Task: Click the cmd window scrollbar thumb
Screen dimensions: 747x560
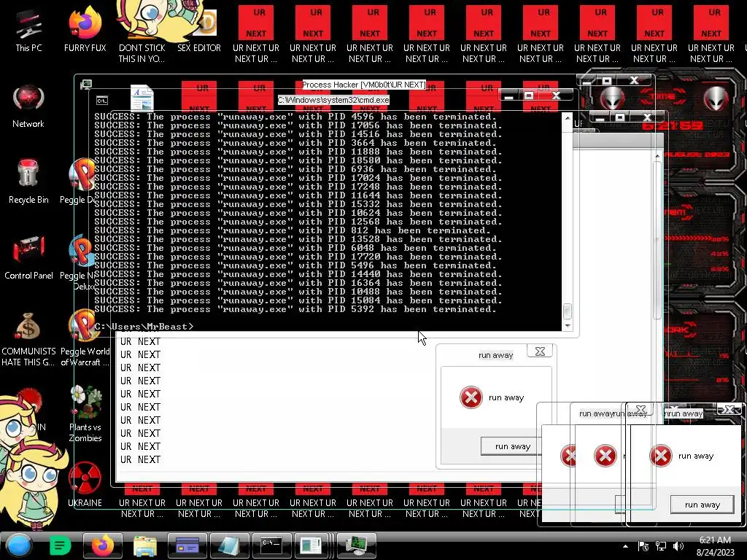Action: pyautogui.click(x=568, y=311)
